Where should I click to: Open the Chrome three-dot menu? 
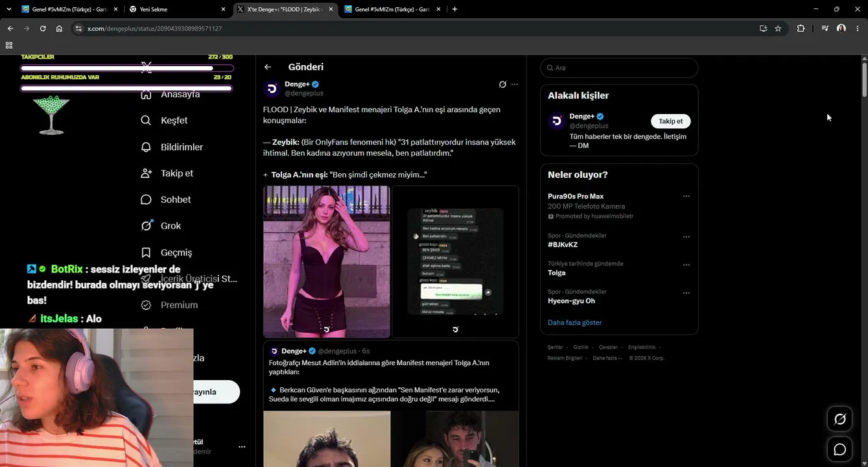click(x=858, y=29)
